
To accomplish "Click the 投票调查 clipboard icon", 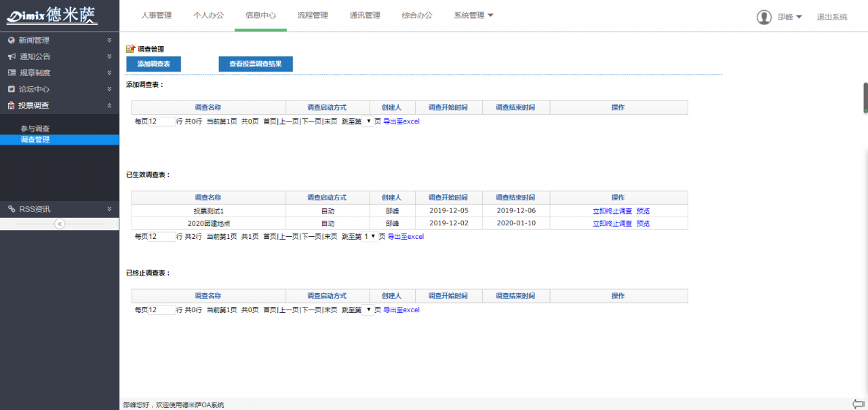I will pyautogui.click(x=12, y=105).
